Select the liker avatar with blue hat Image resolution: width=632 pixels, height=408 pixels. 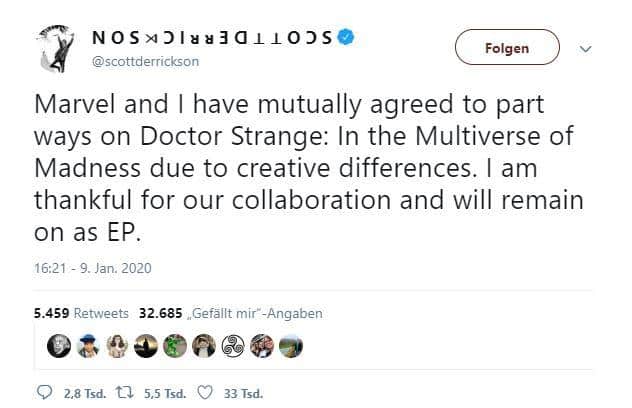[x=88, y=346]
